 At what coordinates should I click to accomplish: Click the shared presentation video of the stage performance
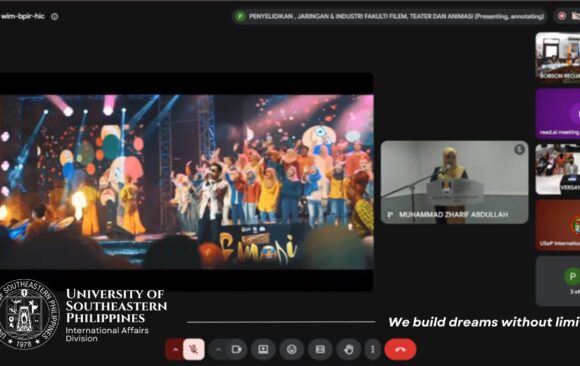pos(186,182)
